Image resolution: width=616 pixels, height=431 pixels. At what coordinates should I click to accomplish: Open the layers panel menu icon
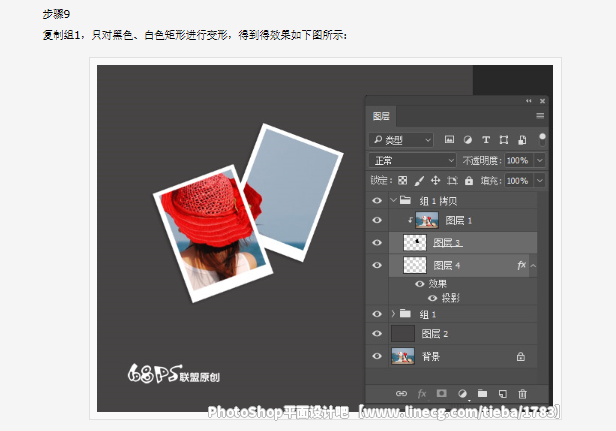pos(540,116)
